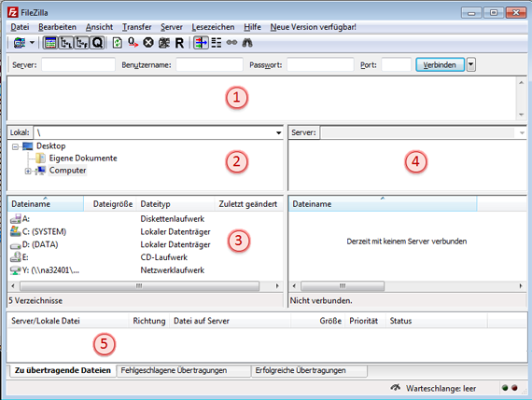The width and height of the screenshot is (532, 400).
Task: Toggle processing of the transfer queue
Action: (x=133, y=43)
